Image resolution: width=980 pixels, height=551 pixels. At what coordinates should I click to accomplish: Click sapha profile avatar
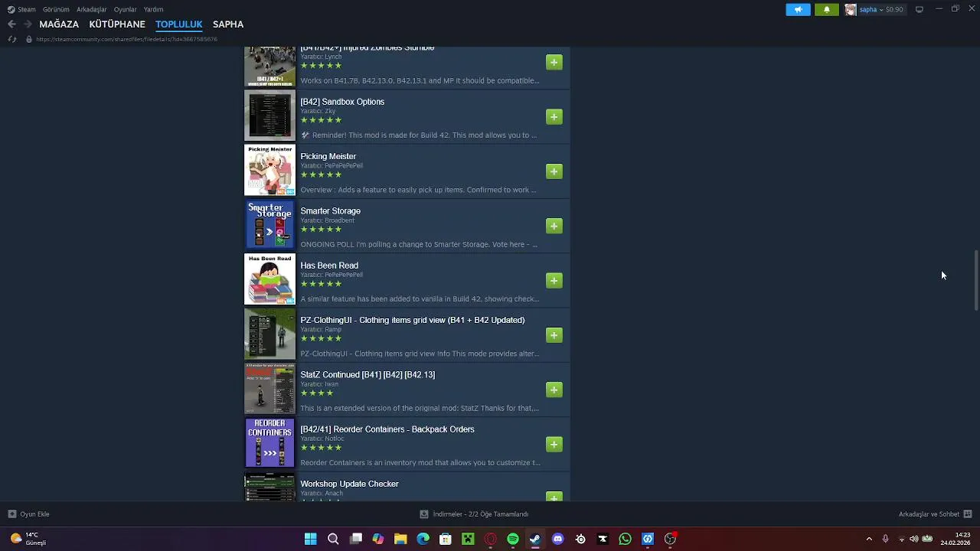(x=851, y=9)
